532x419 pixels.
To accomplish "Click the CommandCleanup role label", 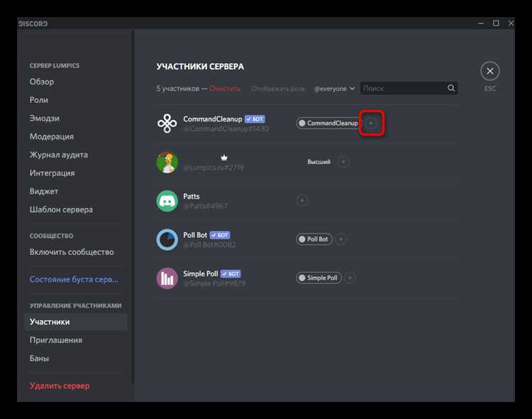I will (333, 123).
